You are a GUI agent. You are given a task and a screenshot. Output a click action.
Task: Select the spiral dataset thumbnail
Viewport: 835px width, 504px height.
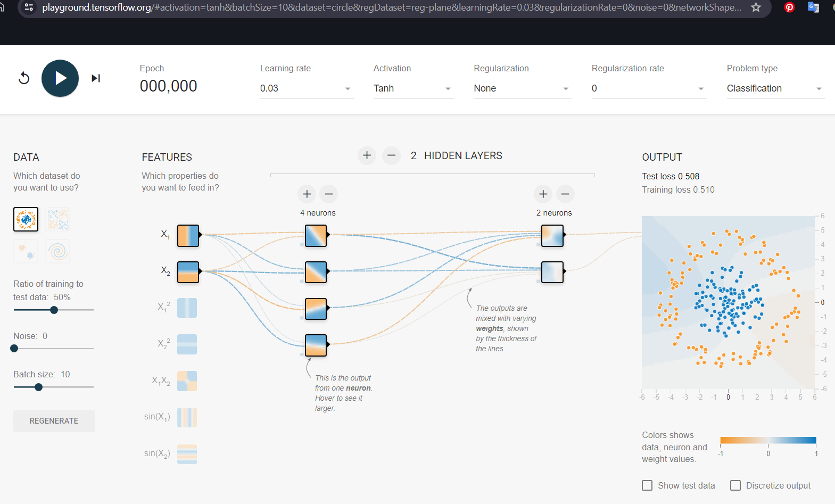coord(58,251)
